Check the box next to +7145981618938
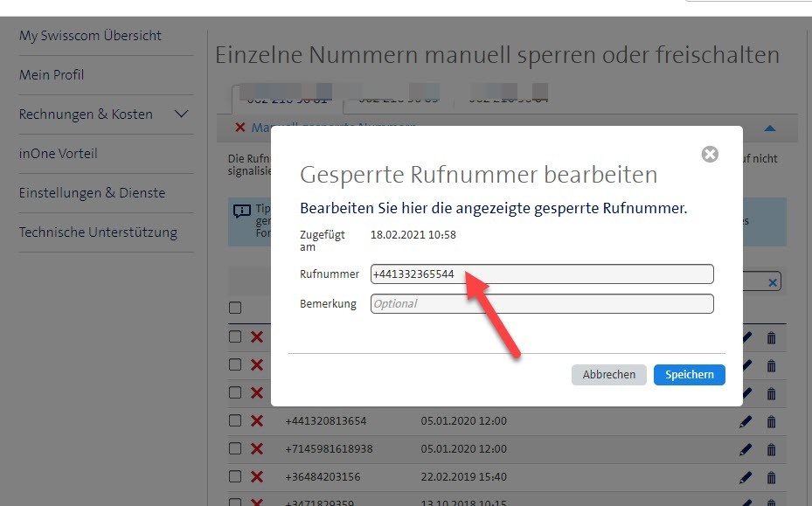Screen dimensions: 812x506 pos(234,449)
